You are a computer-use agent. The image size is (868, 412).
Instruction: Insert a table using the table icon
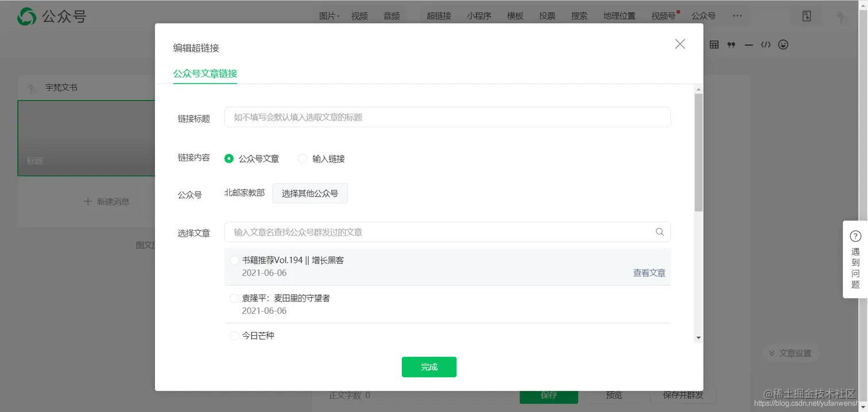tap(714, 44)
